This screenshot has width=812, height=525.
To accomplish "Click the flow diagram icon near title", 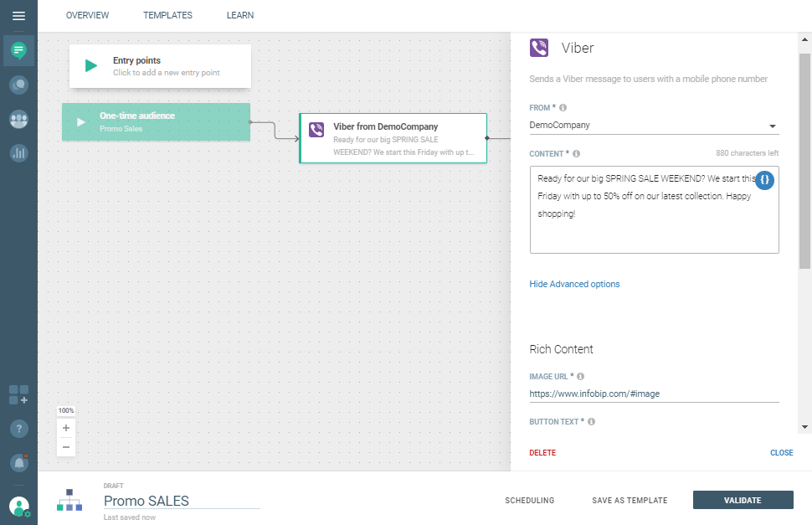I will click(x=69, y=500).
